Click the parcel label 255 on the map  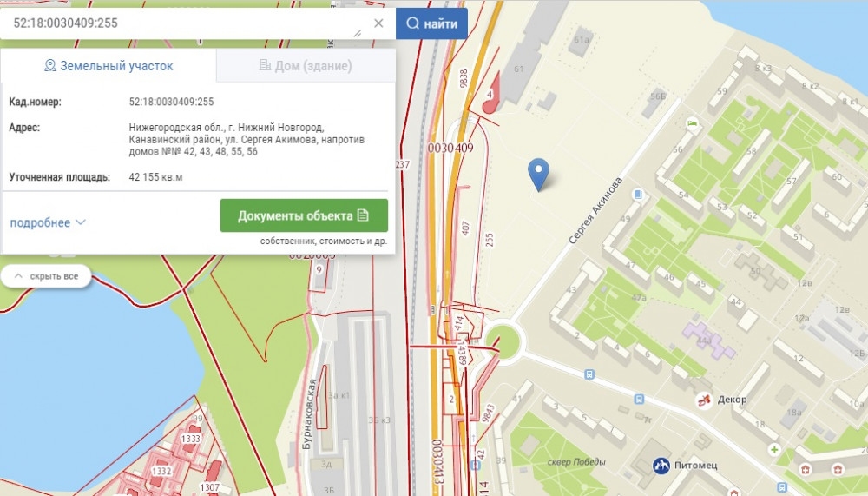(x=490, y=238)
